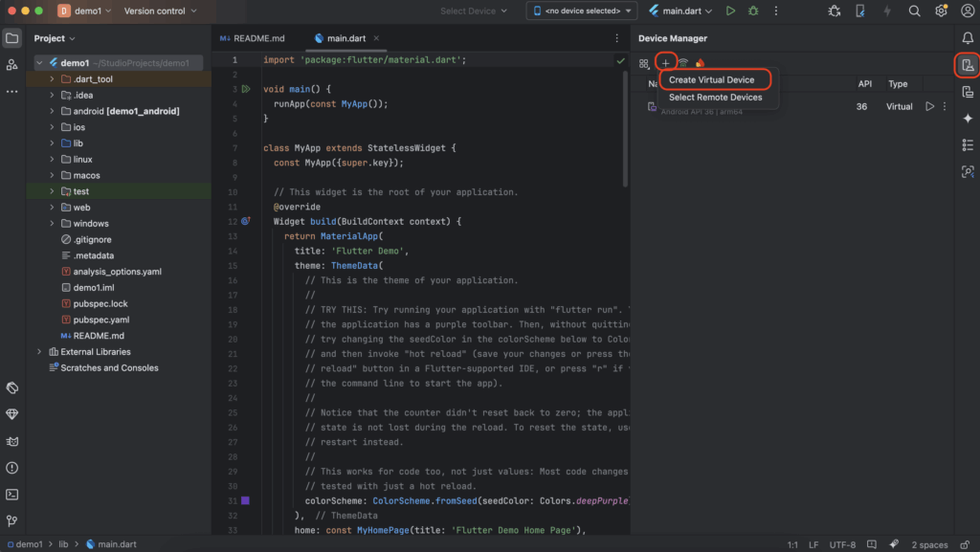Click the 1:1 cursor position indicator
This screenshot has height=552, width=980.
click(x=791, y=544)
